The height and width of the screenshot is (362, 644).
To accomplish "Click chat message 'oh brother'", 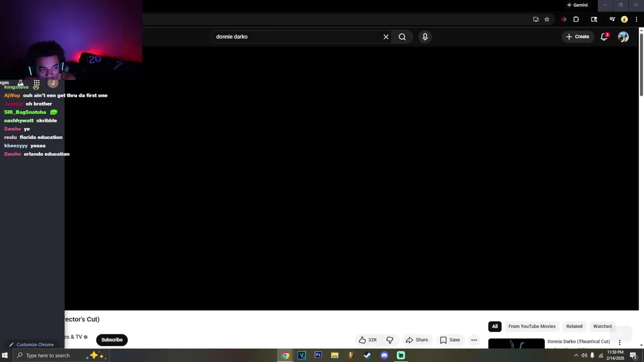I will pos(39,104).
